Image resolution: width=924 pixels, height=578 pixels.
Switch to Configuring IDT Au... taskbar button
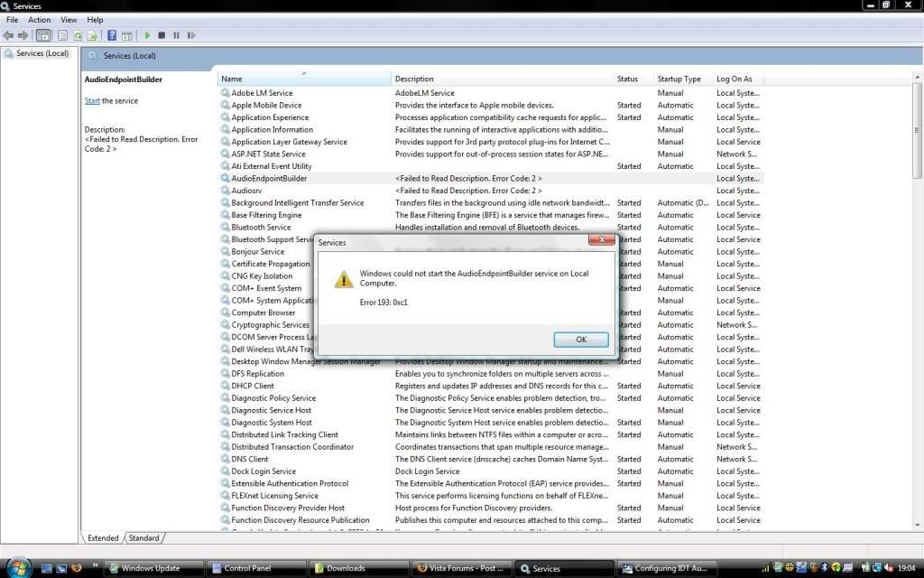pos(668,569)
